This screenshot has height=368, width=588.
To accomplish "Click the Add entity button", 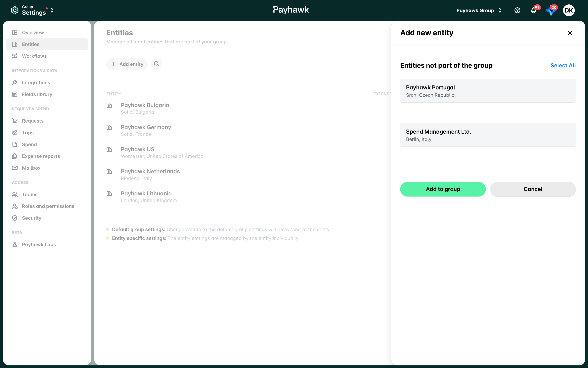I will point(127,64).
